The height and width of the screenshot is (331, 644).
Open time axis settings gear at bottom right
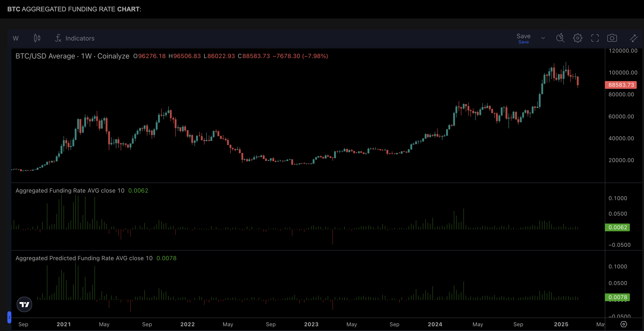tap(624, 324)
